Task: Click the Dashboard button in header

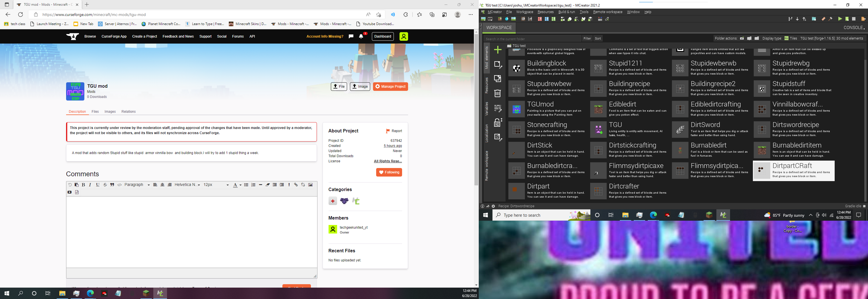Action: 383,36
